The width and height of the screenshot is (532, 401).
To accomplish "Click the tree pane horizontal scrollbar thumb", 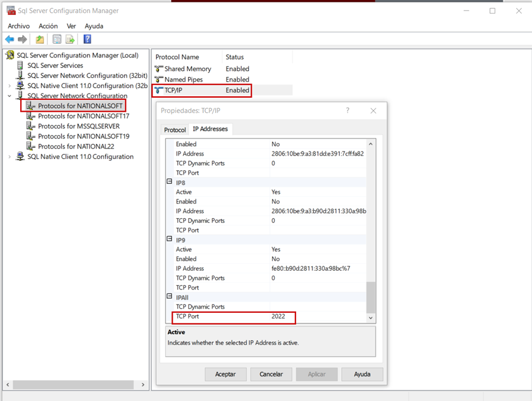I will pyautogui.click(x=73, y=384).
